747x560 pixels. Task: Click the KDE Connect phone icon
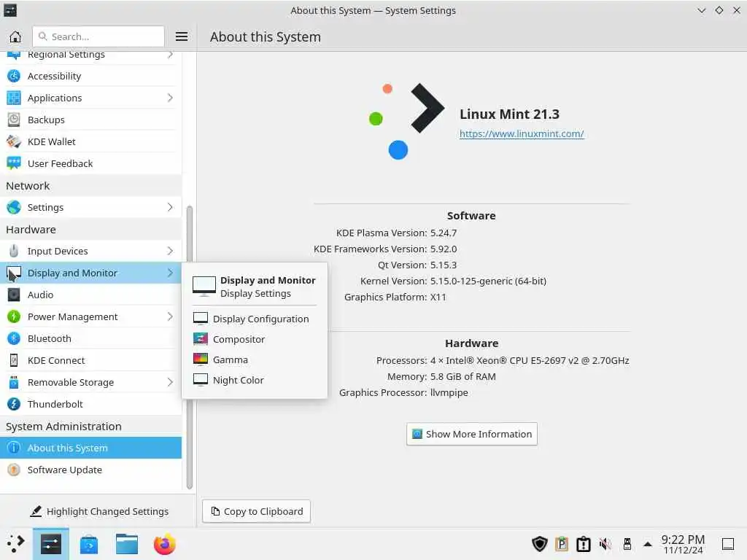(14, 360)
